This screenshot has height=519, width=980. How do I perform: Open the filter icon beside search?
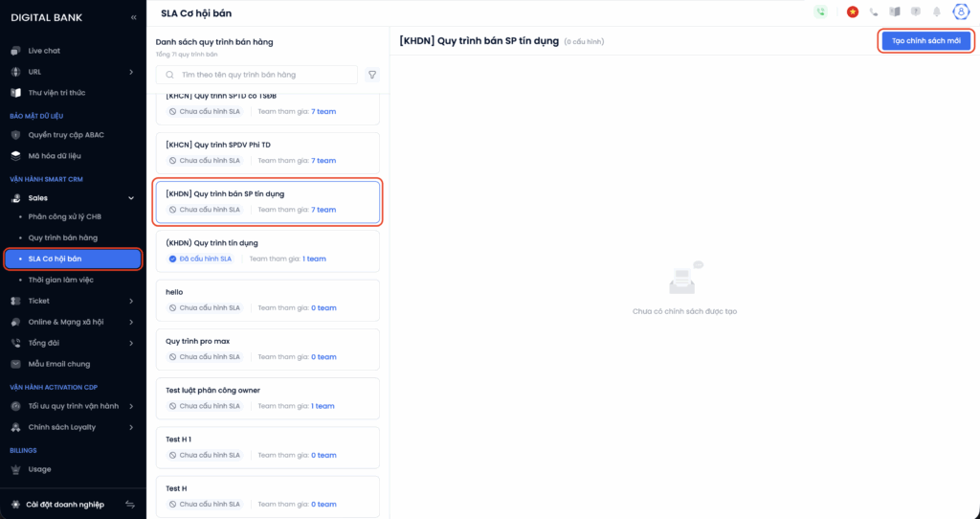371,75
